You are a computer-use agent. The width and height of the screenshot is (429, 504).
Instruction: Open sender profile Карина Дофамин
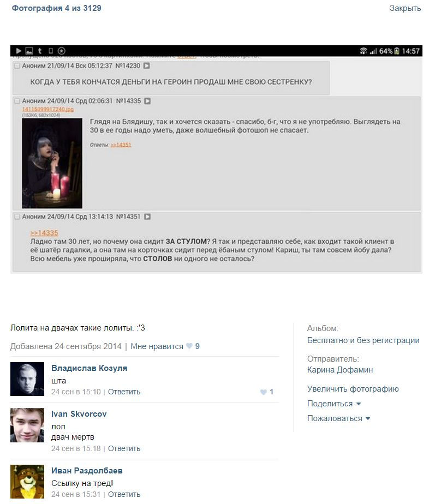(x=340, y=370)
